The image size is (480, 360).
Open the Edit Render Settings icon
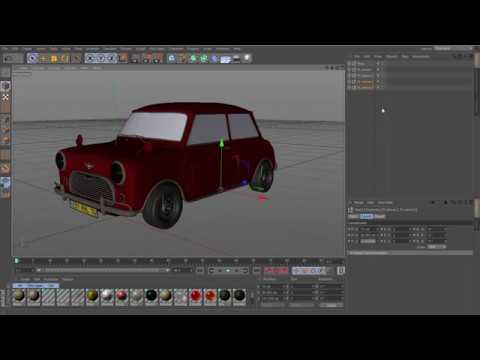[157, 59]
